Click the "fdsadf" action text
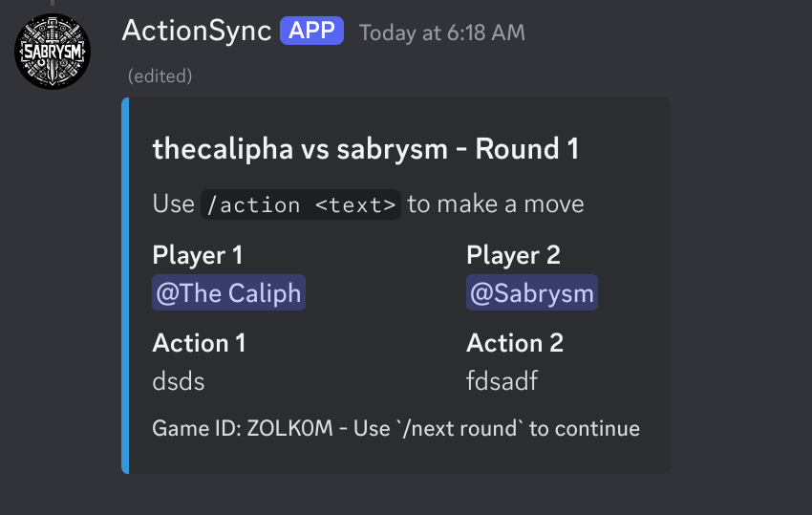The image size is (812, 515). pos(502,382)
